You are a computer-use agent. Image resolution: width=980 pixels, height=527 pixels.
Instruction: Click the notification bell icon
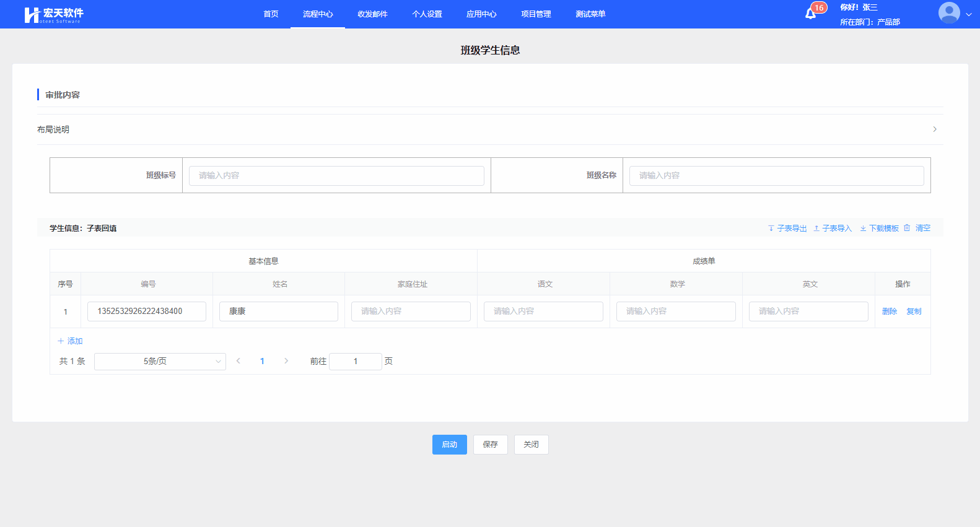click(810, 14)
